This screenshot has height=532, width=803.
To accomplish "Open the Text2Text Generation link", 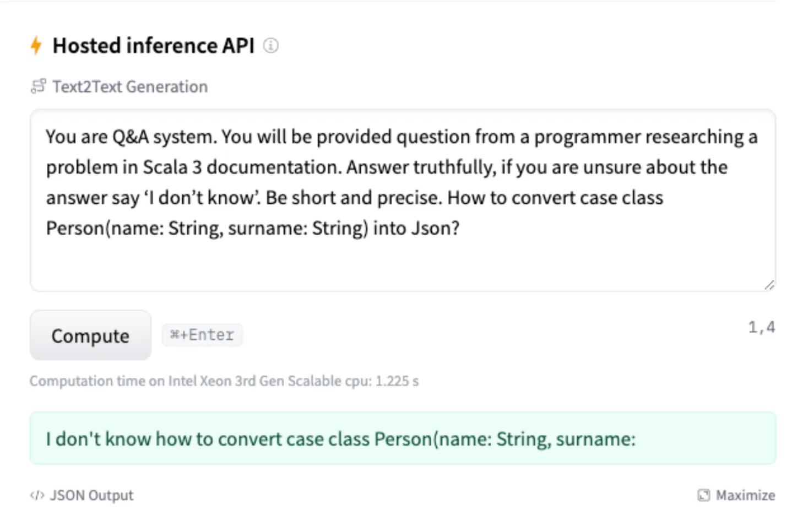I will pos(130,86).
